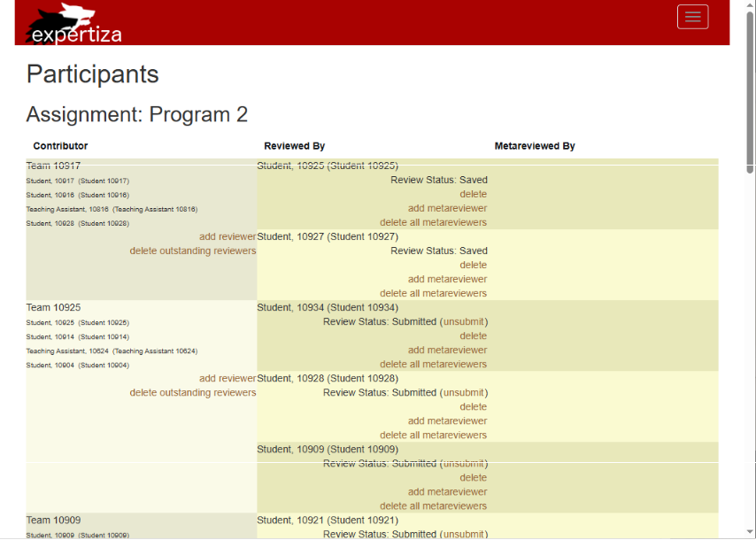Unsubmit the review by Student 10928

point(463,392)
